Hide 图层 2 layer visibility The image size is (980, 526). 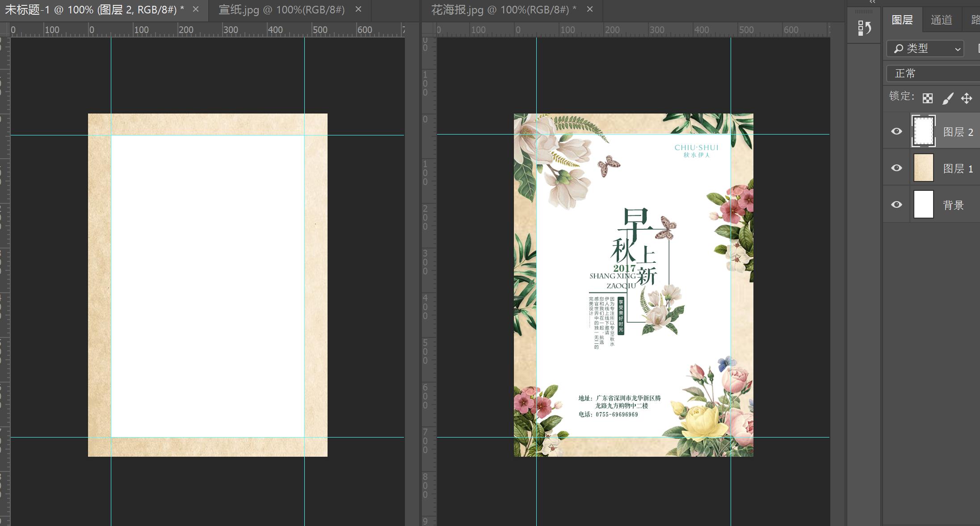coord(896,131)
